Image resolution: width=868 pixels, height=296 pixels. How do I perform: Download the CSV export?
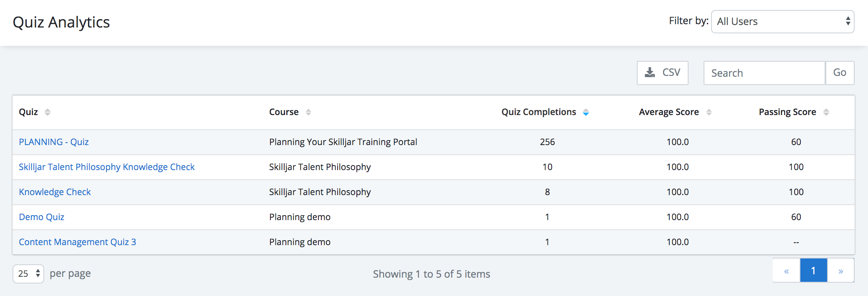pos(663,73)
